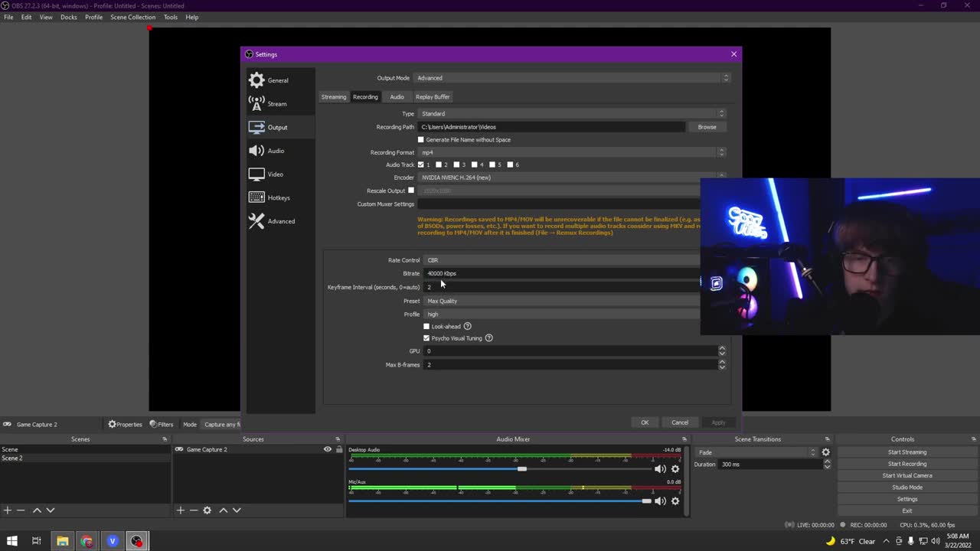Open the recording Type dropdown
The width and height of the screenshot is (980, 551).
[571, 114]
